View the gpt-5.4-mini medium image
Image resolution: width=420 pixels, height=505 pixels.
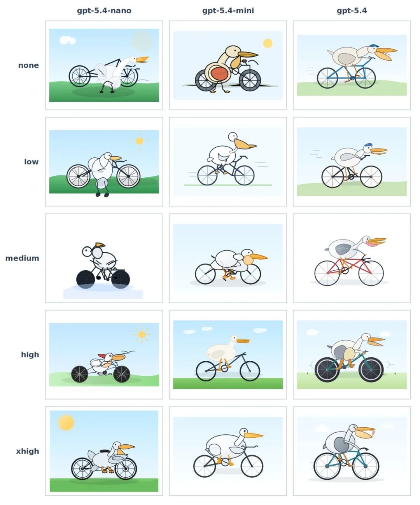pyautogui.click(x=228, y=258)
